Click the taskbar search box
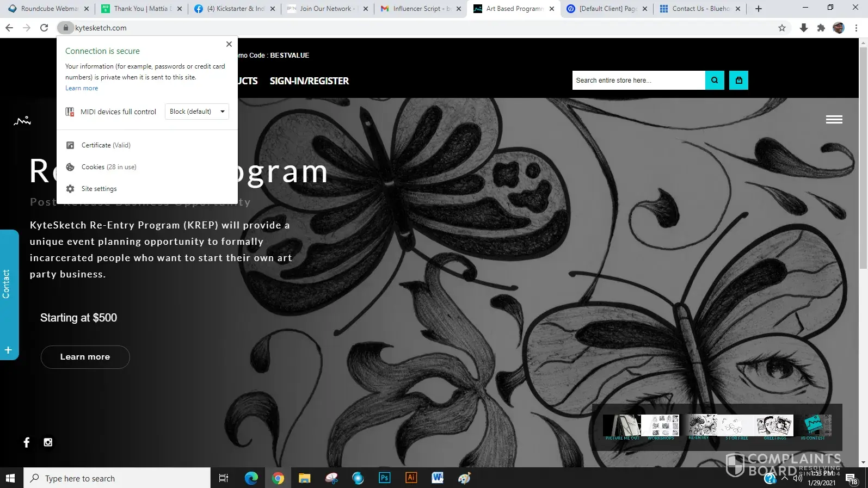The width and height of the screenshot is (868, 488). [117, 478]
